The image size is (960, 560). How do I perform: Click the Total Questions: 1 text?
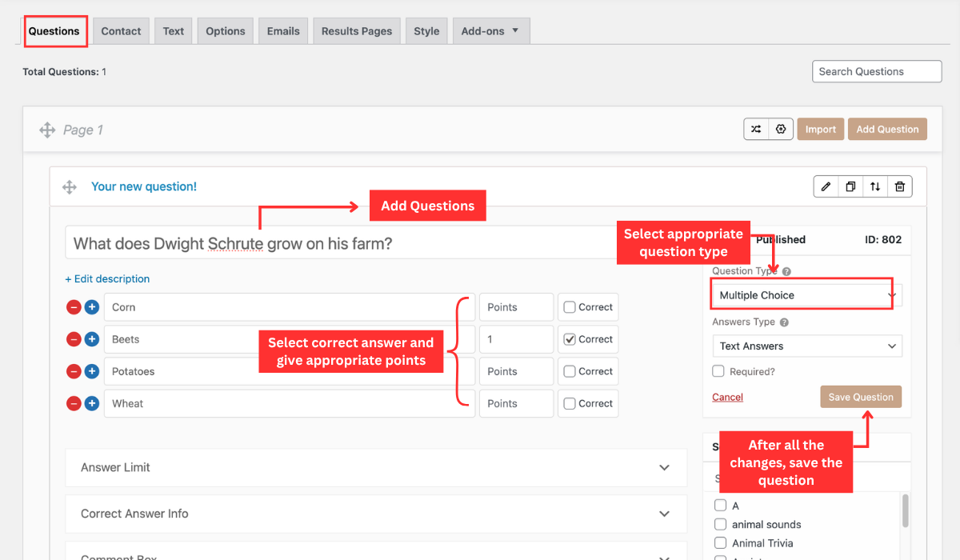[65, 72]
